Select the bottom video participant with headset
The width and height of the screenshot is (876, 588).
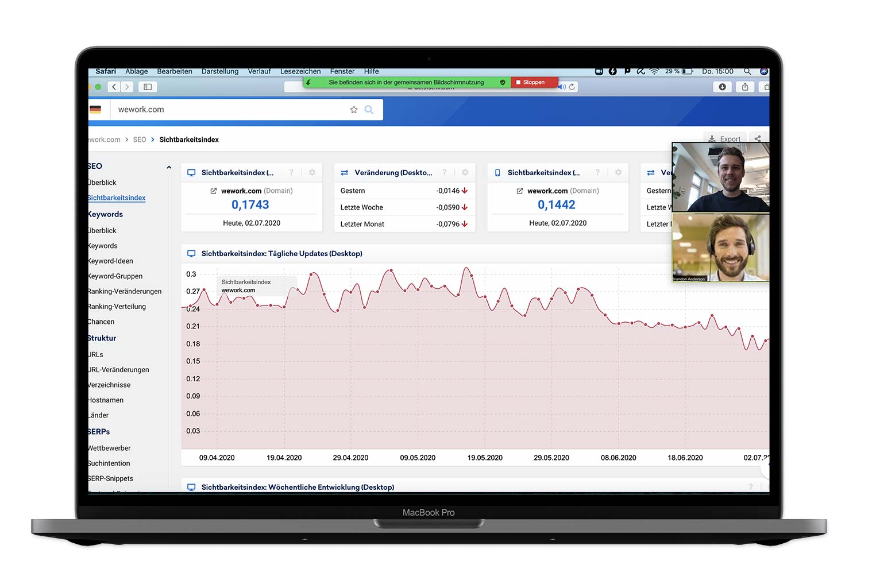720,247
